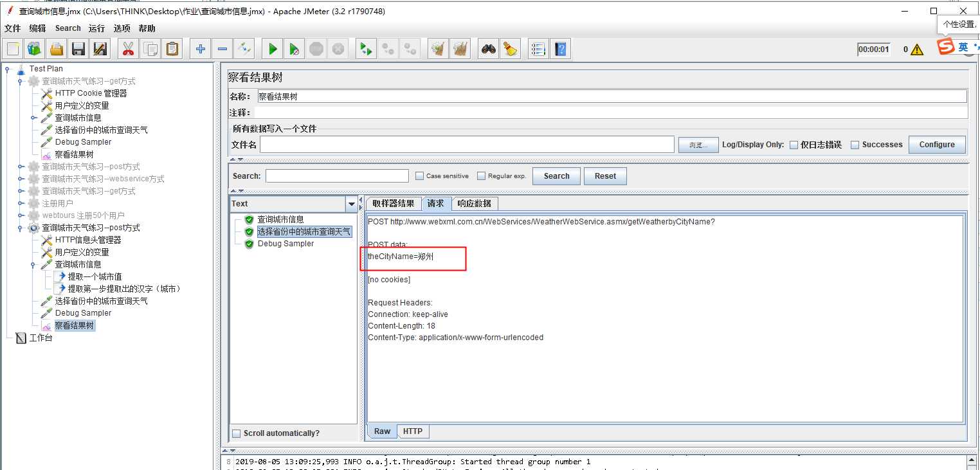Expand webtours 注册50个用户 node handle
The image size is (980, 470).
click(x=21, y=215)
